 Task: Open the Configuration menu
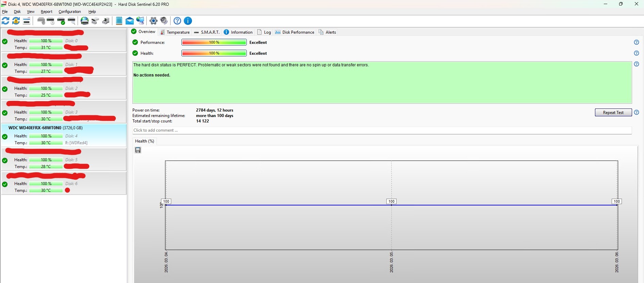coord(70,12)
